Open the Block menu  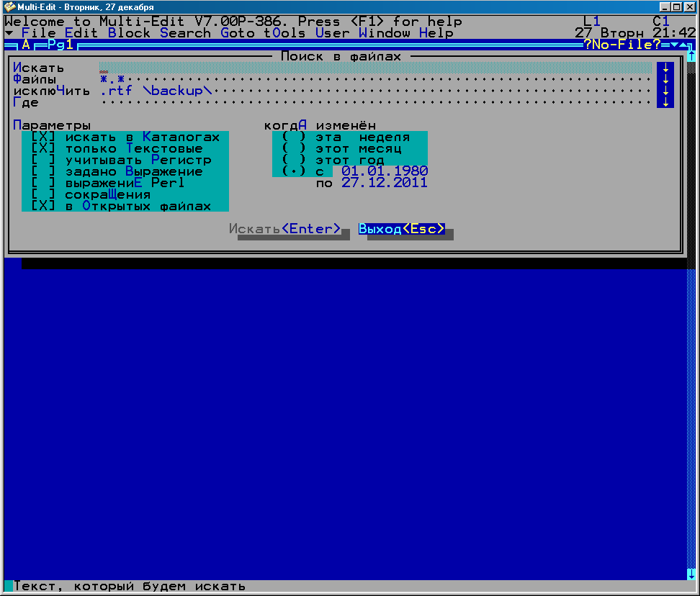129,33
